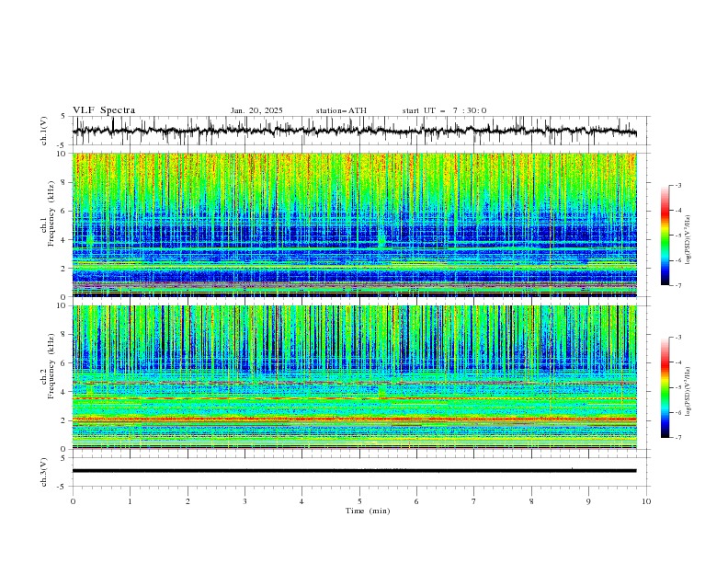Click tick label "1" on the Time axis
Screen dimensions: 728x563
pyautogui.click(x=130, y=501)
